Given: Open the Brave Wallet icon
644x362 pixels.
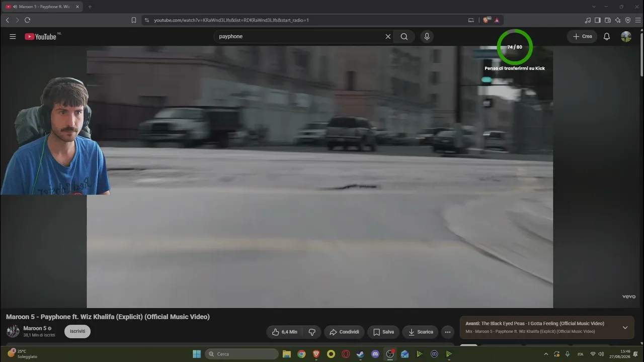Looking at the screenshot, I should (x=608, y=20).
